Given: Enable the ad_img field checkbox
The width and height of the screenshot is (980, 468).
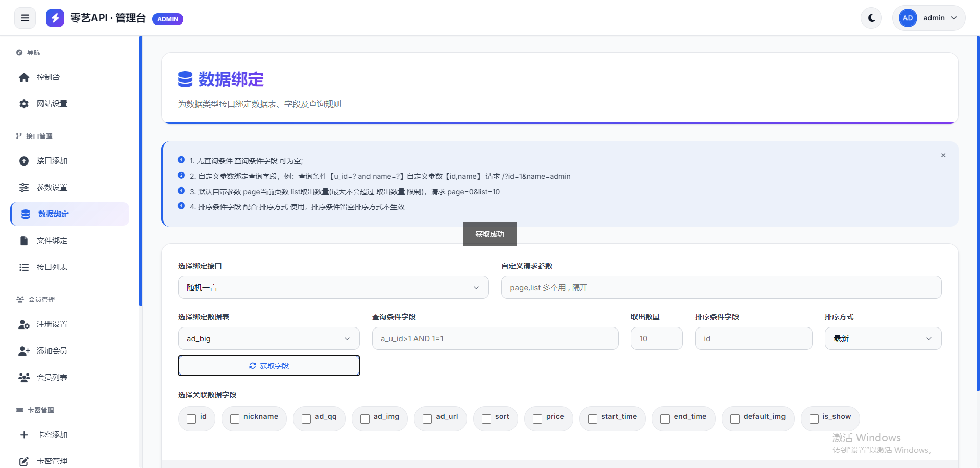Looking at the screenshot, I should tap(365, 419).
